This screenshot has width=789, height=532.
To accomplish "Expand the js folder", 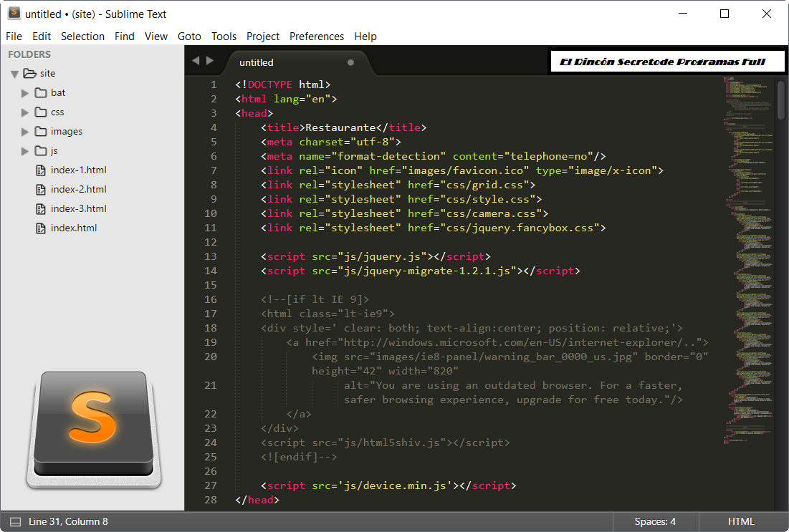I will (25, 150).
